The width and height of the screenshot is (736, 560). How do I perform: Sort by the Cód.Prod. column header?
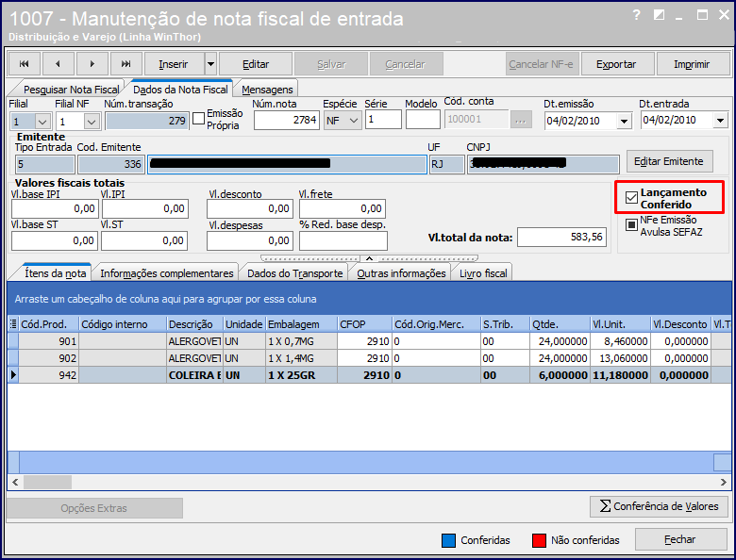point(49,324)
